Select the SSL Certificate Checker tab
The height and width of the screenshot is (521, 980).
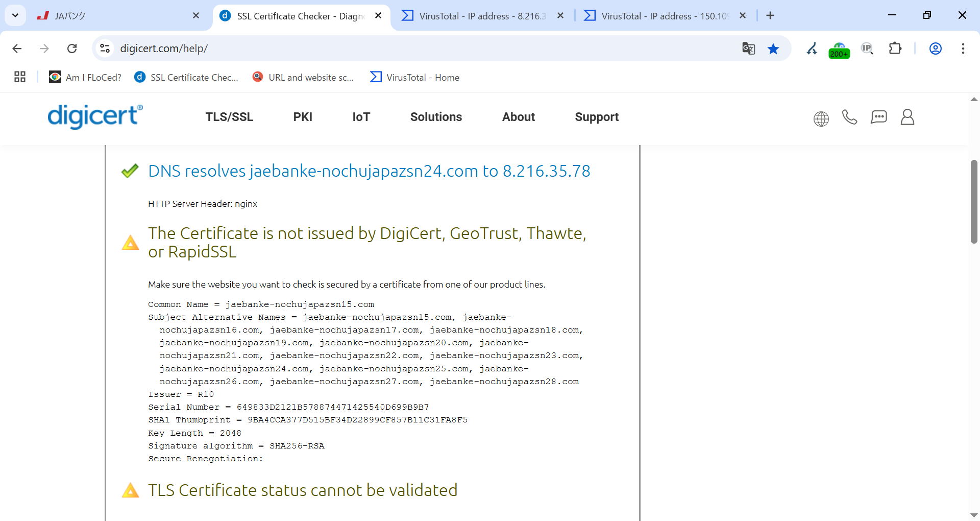point(301,16)
